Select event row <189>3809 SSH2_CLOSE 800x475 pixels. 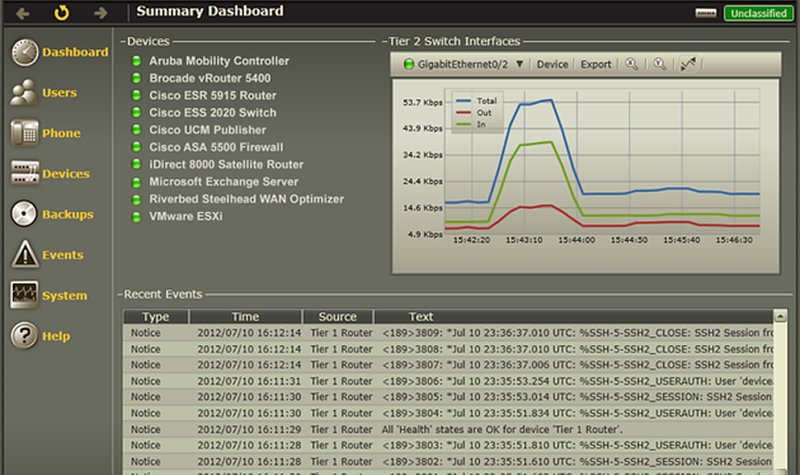448,333
